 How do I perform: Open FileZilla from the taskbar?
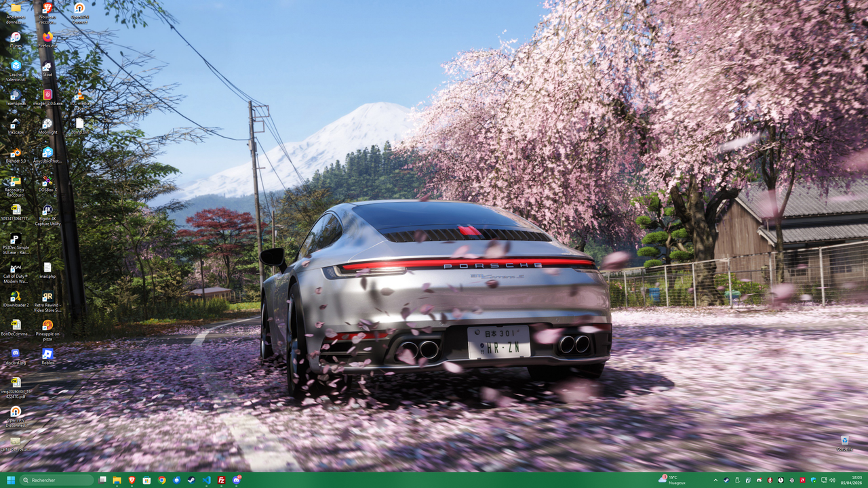coord(221,480)
